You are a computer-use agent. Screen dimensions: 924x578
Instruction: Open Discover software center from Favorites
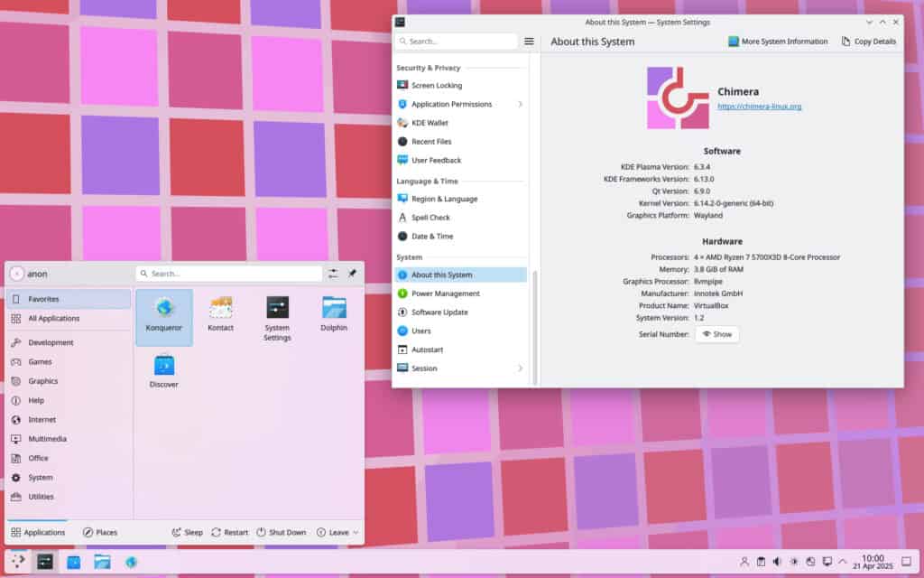pyautogui.click(x=164, y=371)
